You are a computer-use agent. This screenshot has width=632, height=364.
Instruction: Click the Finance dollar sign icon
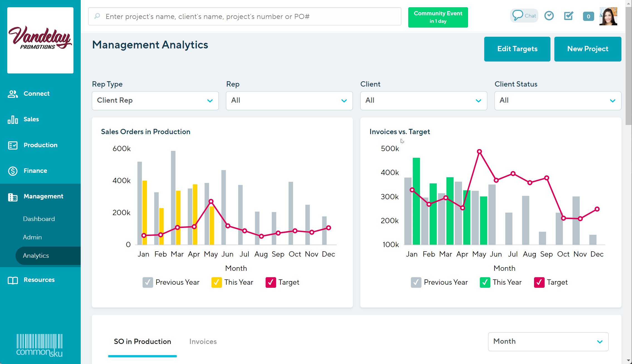(x=13, y=171)
